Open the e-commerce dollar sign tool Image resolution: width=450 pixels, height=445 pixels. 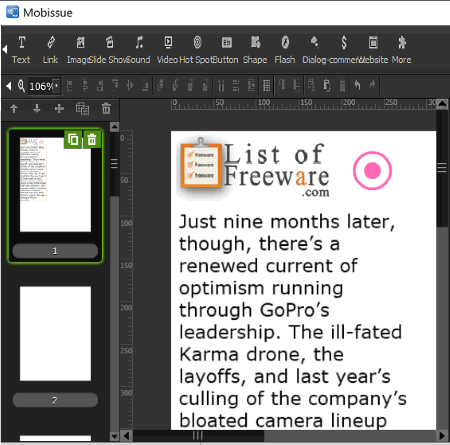(x=344, y=50)
